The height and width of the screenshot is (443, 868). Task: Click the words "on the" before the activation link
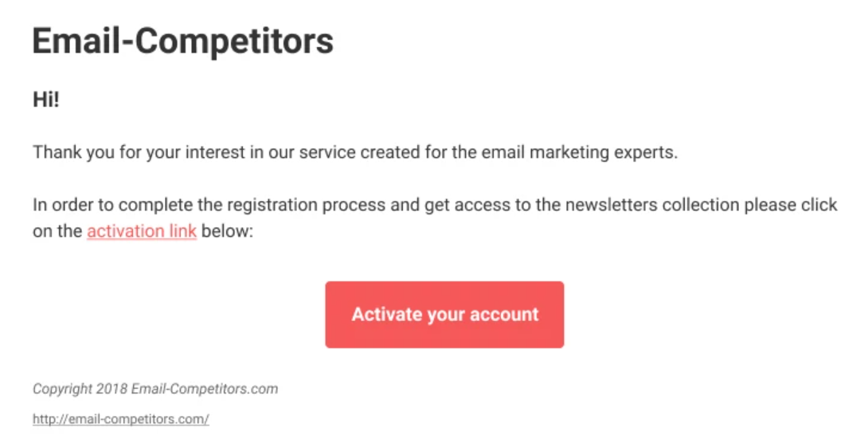pyautogui.click(x=57, y=233)
